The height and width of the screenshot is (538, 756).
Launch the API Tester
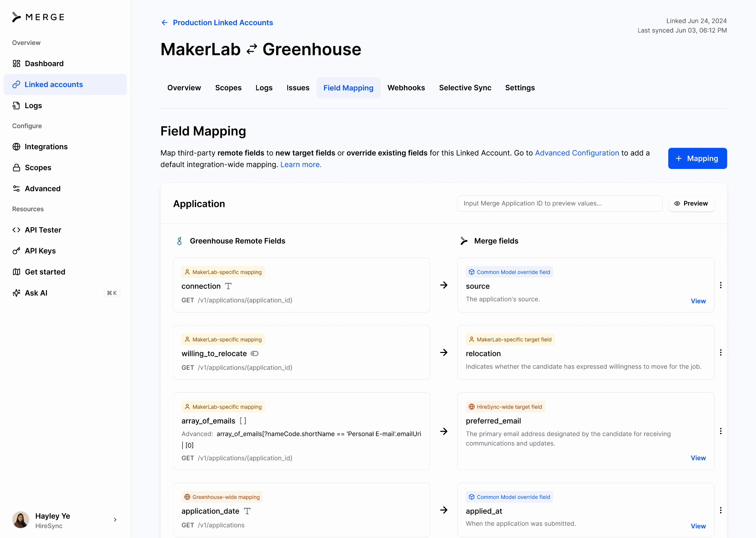tap(65, 230)
